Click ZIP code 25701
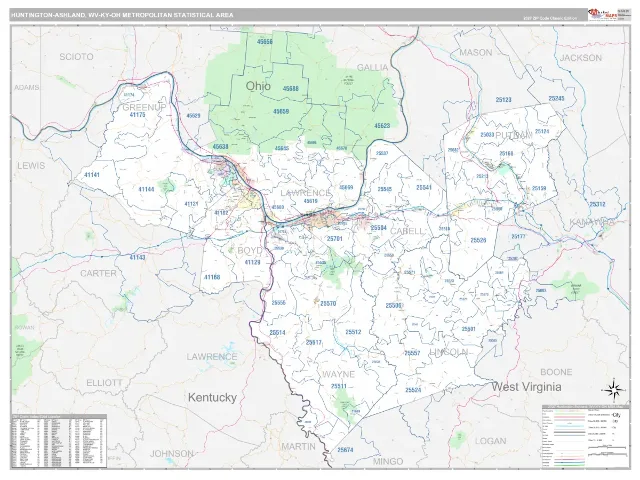The width and height of the screenshot is (640, 480). tap(335, 239)
